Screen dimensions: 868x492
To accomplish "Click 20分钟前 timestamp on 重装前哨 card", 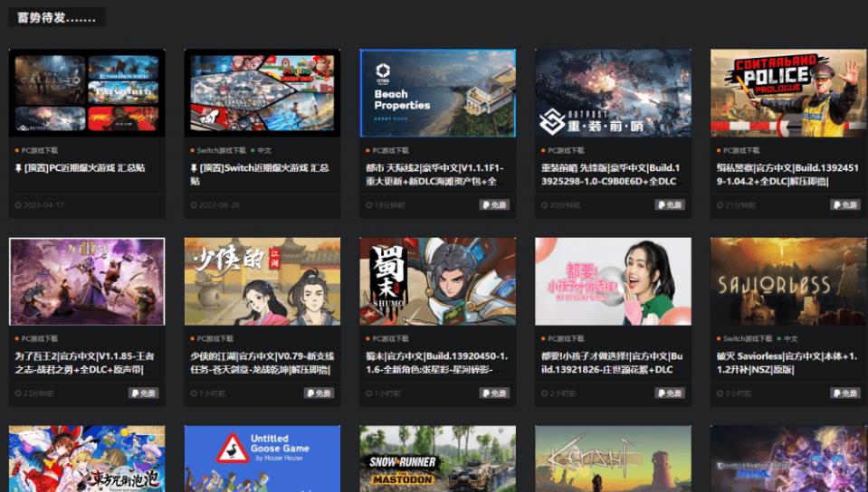I will [x=561, y=204].
